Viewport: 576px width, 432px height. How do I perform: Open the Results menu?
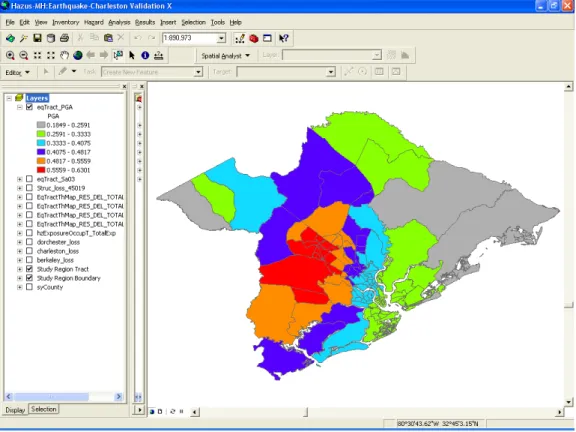pyautogui.click(x=145, y=22)
